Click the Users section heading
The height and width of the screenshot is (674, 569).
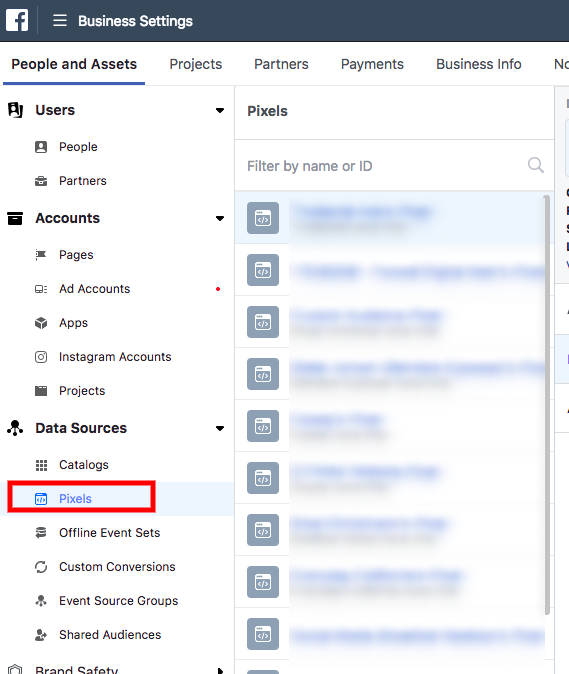[55, 110]
